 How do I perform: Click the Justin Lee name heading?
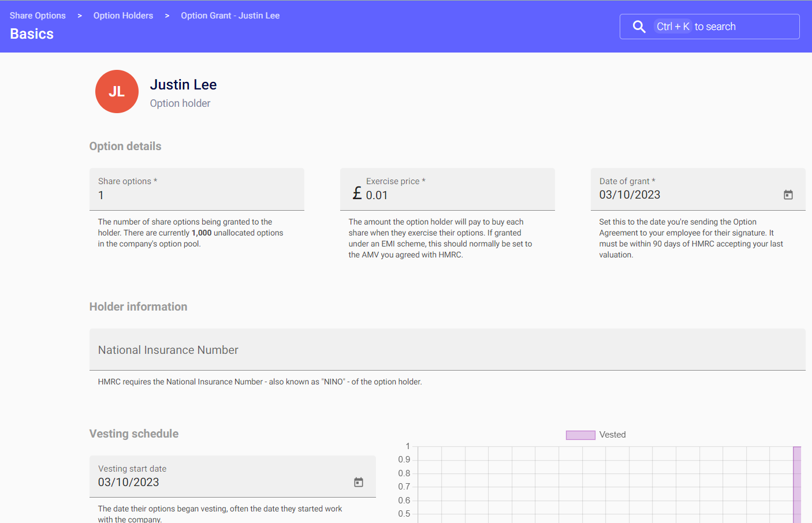tap(183, 85)
